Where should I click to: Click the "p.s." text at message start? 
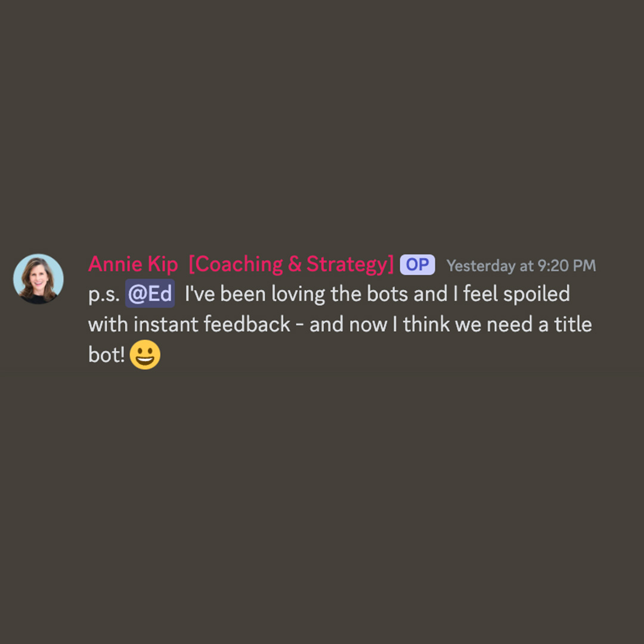coord(104,295)
